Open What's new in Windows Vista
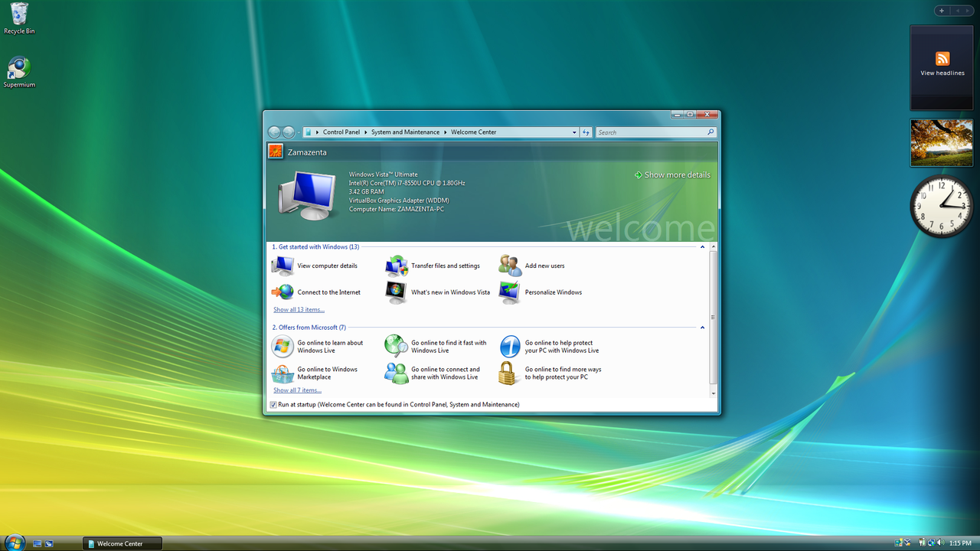Image resolution: width=980 pixels, height=551 pixels. click(438, 292)
